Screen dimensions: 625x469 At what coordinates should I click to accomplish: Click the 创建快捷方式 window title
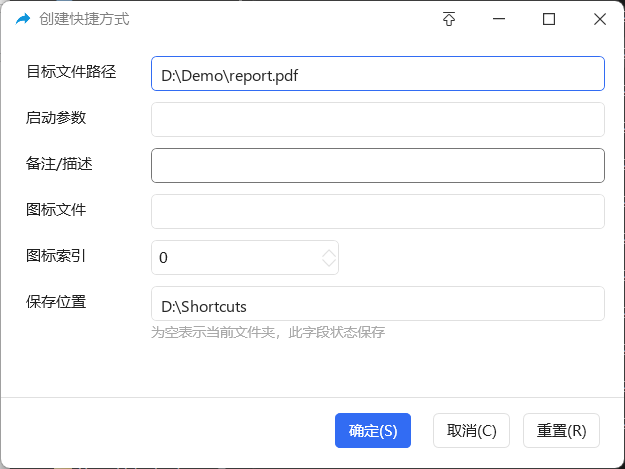point(84,19)
